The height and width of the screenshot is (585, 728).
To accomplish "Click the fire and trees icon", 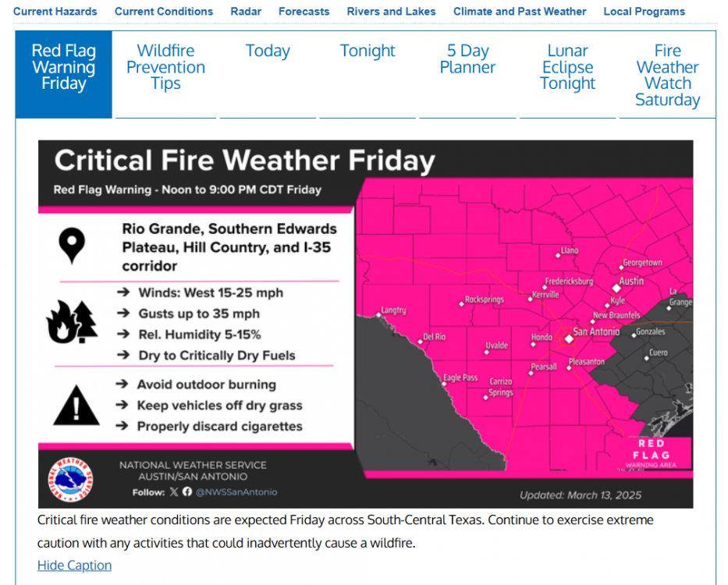I will (72, 322).
